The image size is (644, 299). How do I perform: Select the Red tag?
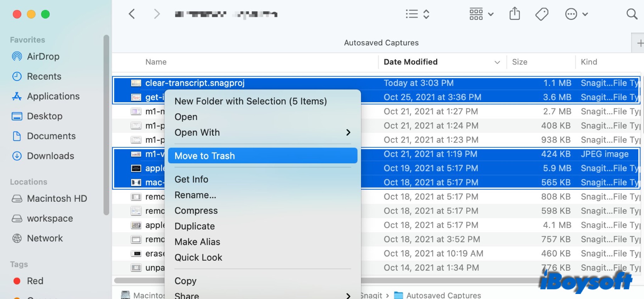tap(35, 281)
